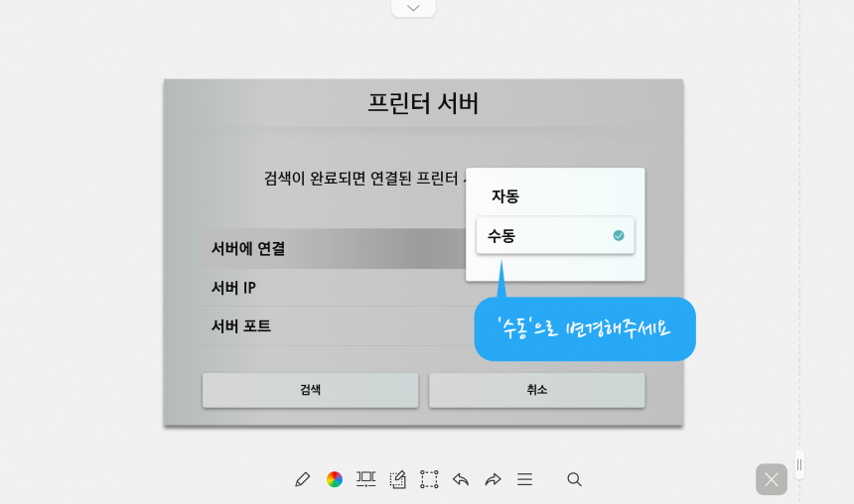
Task: Open the rainbow color wheel picker
Action: [335, 479]
